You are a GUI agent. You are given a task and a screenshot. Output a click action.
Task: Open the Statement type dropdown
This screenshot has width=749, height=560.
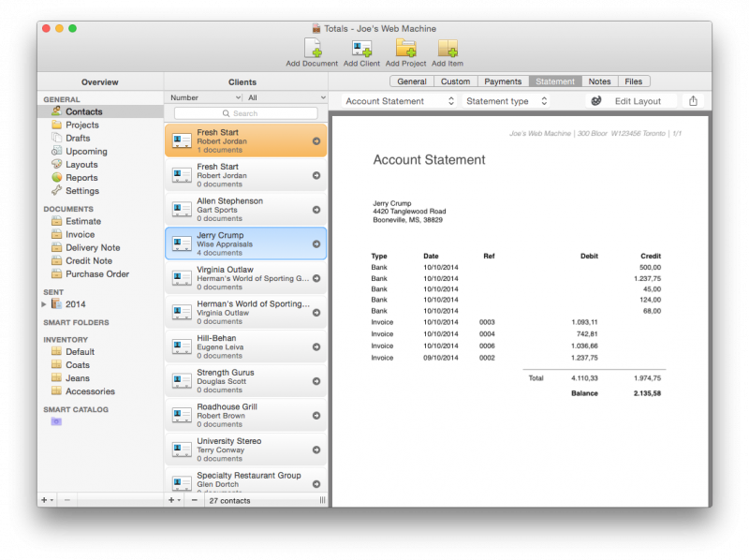tap(506, 101)
